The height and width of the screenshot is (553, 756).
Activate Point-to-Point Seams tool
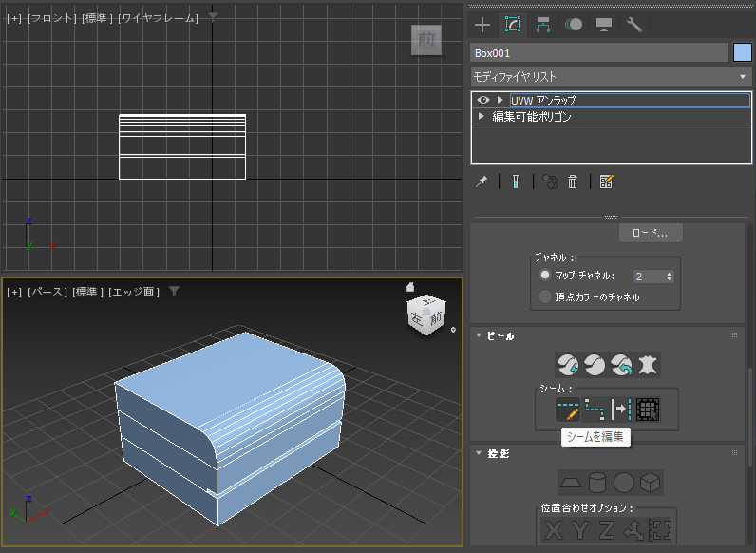tap(595, 410)
